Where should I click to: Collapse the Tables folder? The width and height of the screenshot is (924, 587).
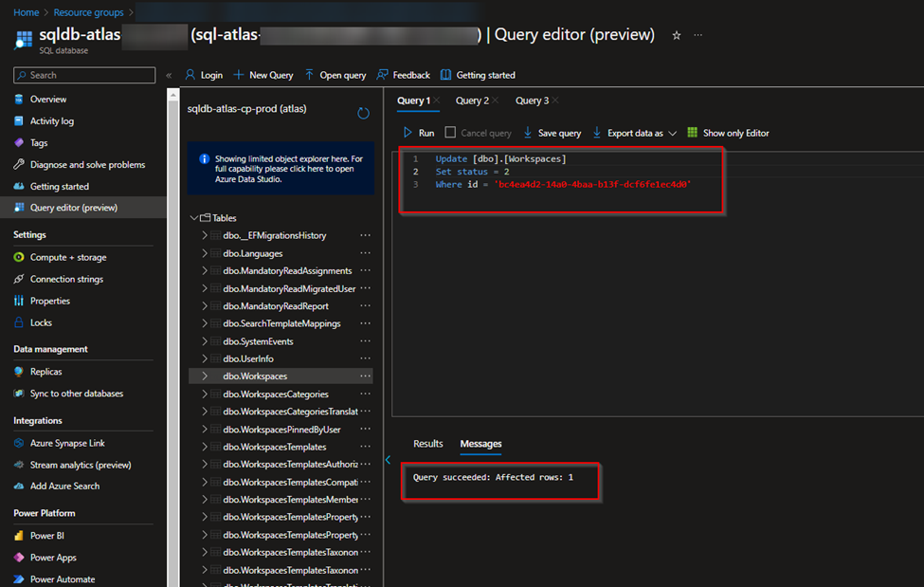coord(194,218)
